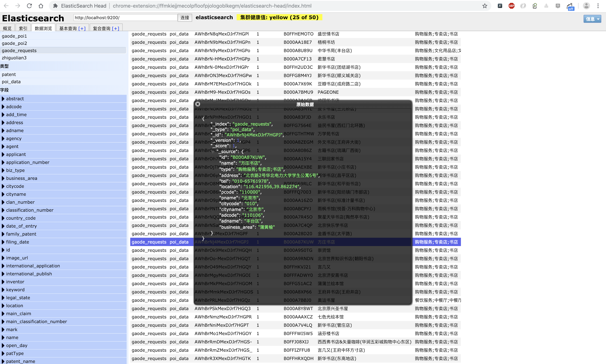Click the browser home icon
Screen dimensions: 606x364
[x=41, y=6]
